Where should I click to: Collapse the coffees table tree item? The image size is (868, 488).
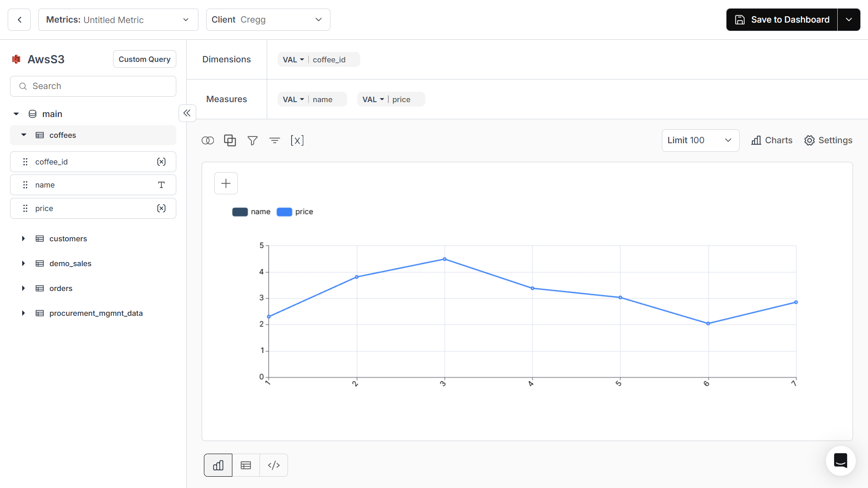(x=24, y=135)
